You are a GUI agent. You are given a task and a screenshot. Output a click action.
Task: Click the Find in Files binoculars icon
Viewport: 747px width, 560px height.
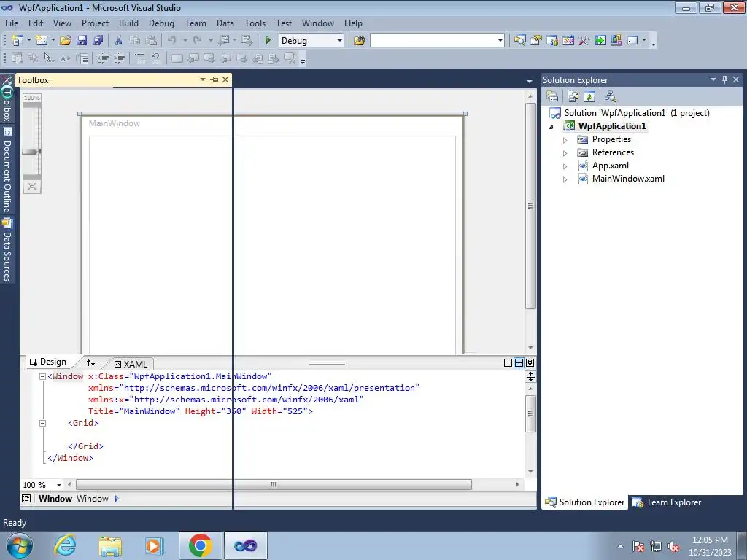tap(359, 41)
